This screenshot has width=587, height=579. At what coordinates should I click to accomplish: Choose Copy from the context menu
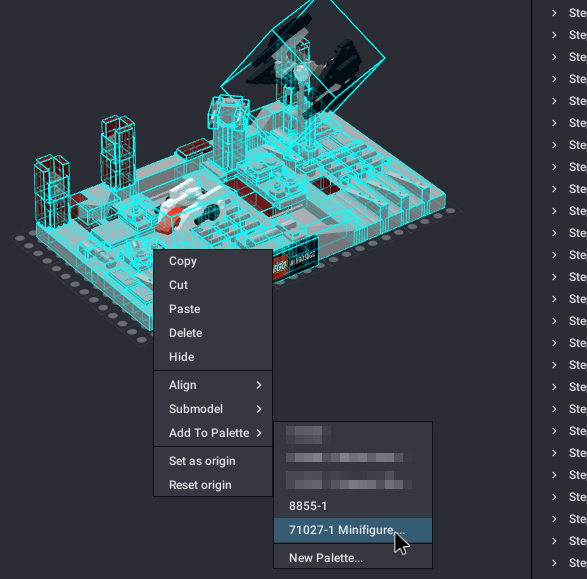coord(213,261)
